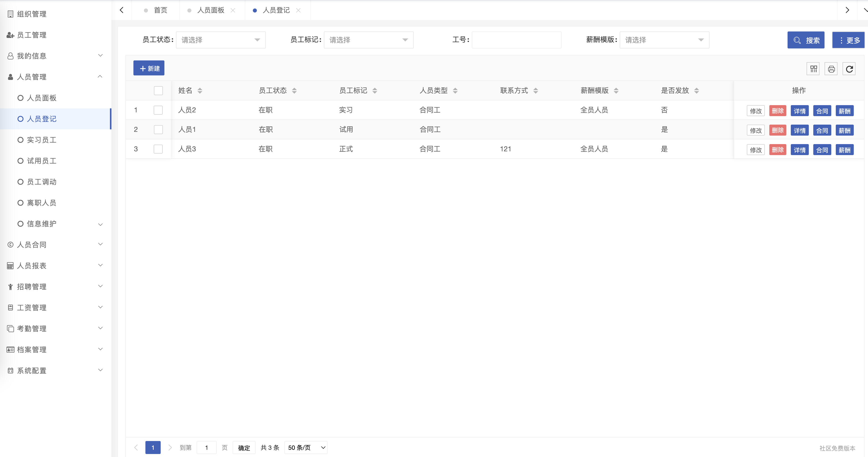Select page 1 in pagination
This screenshot has width=868, height=457.
[x=153, y=448]
